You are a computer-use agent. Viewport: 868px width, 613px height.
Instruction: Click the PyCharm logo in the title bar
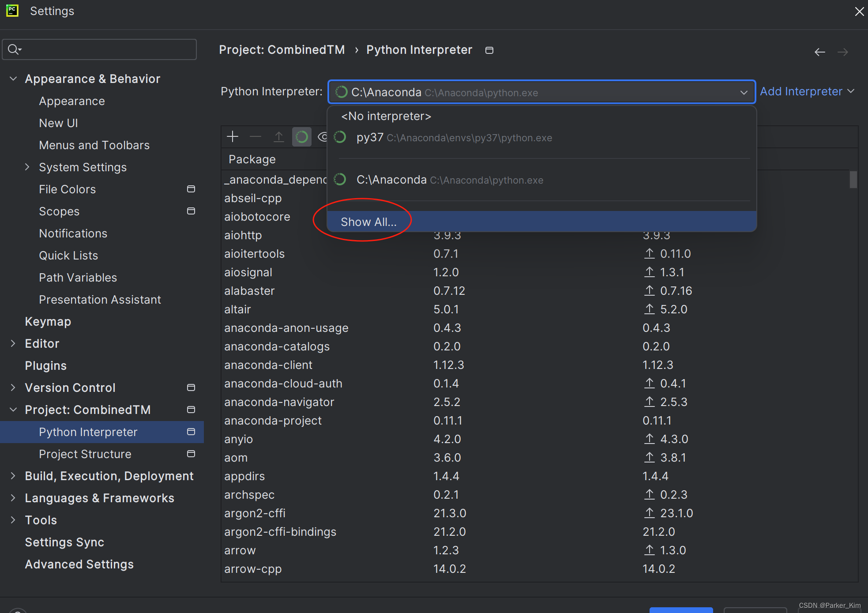pyautogui.click(x=12, y=11)
